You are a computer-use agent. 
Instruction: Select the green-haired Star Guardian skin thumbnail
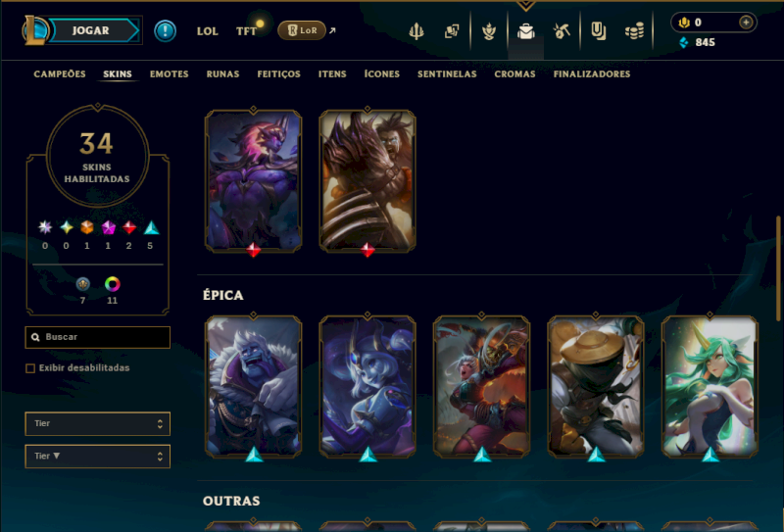pyautogui.click(x=710, y=386)
